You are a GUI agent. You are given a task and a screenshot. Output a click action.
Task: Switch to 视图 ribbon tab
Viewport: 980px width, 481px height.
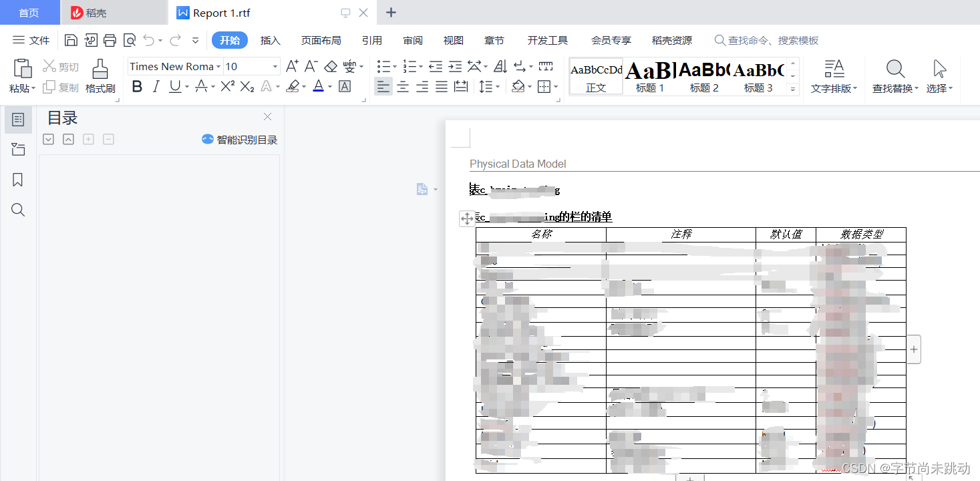tap(454, 40)
